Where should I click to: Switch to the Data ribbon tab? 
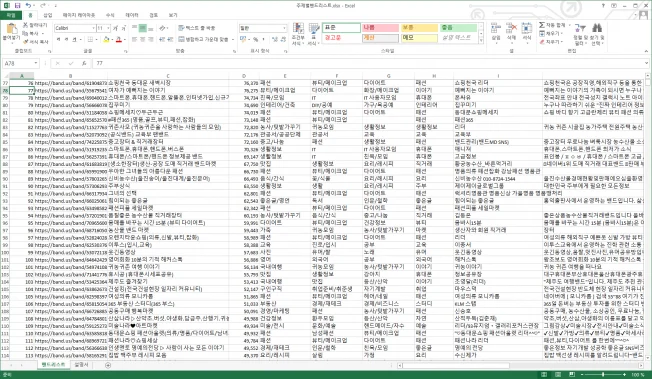click(x=132, y=15)
